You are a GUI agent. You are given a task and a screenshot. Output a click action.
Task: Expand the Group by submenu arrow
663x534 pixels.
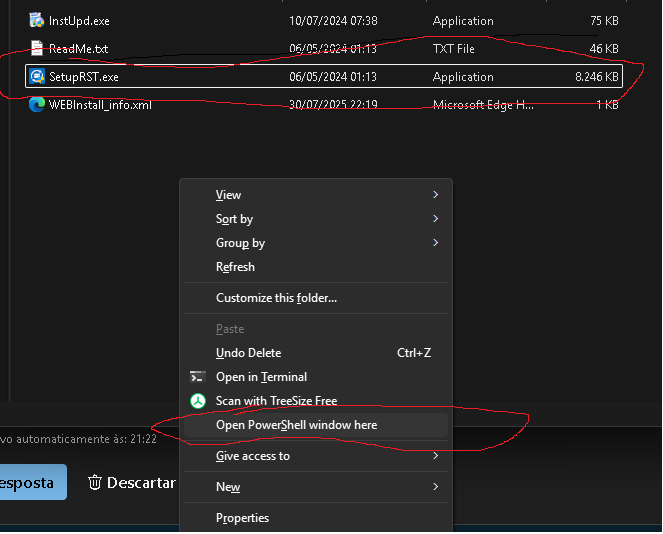coord(436,243)
